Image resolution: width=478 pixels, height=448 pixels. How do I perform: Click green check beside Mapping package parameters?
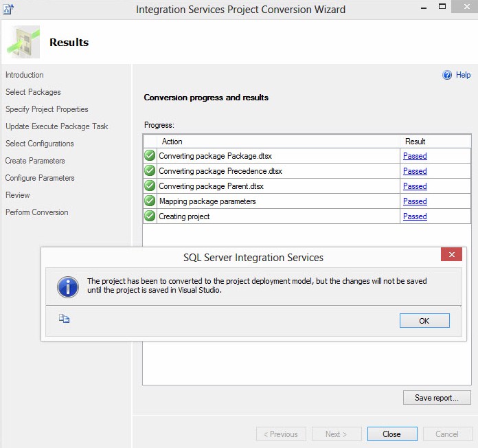coord(150,201)
